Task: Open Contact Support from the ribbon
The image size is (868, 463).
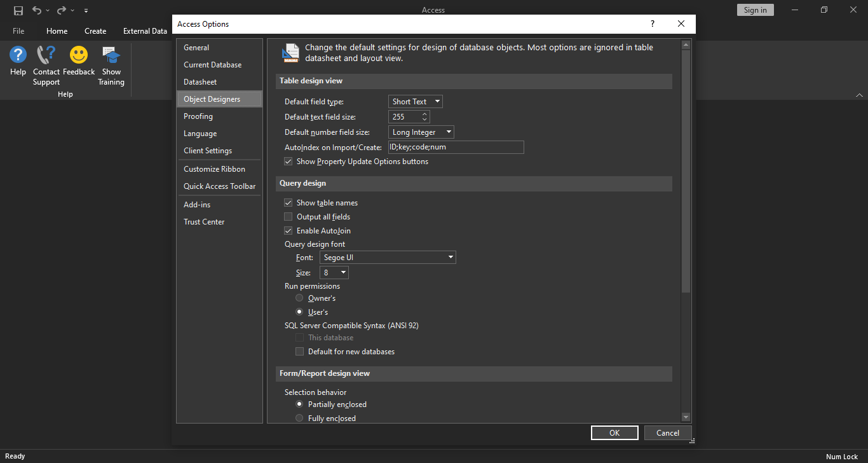Action: click(x=46, y=56)
